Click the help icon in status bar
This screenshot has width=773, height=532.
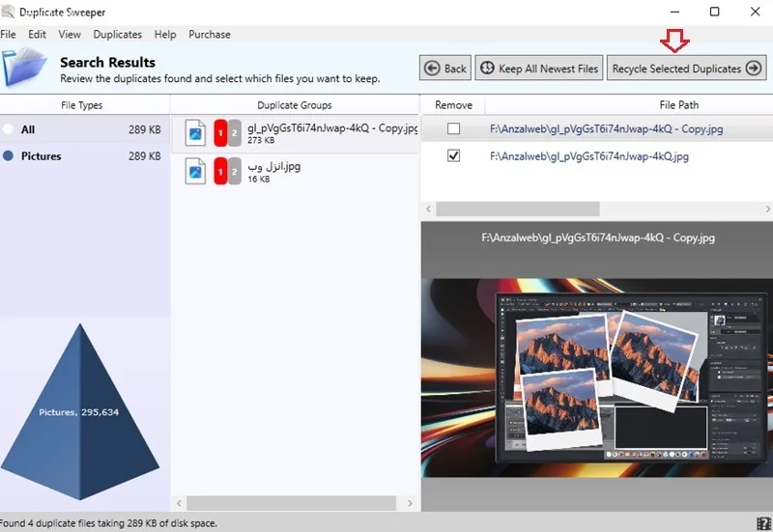coord(763,523)
